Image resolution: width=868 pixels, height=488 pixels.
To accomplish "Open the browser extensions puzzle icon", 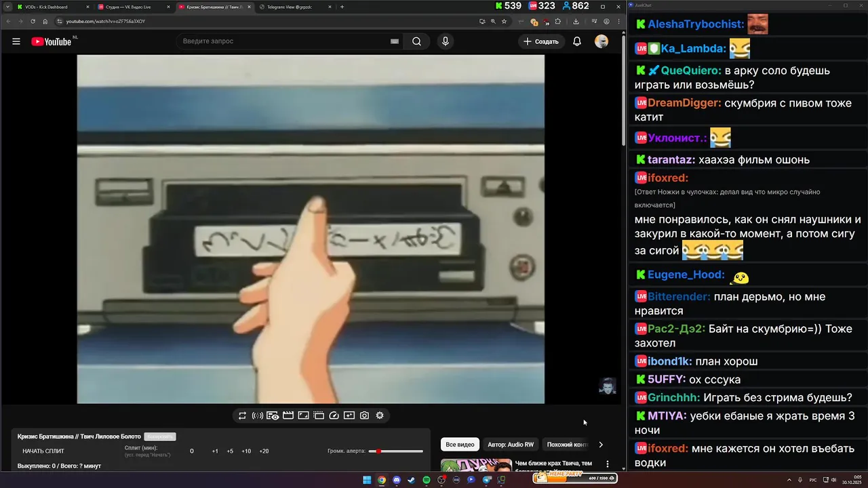I will click(558, 21).
